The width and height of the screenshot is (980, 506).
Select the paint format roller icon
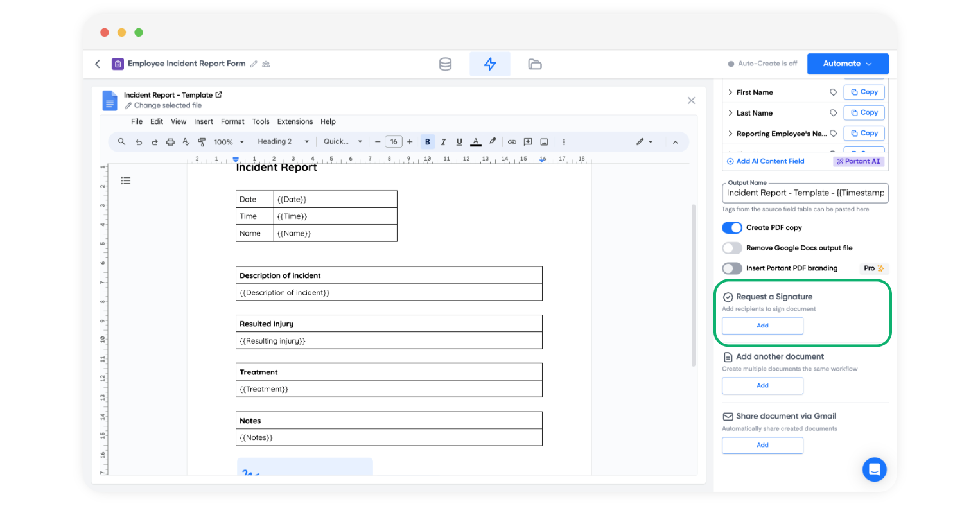click(202, 142)
